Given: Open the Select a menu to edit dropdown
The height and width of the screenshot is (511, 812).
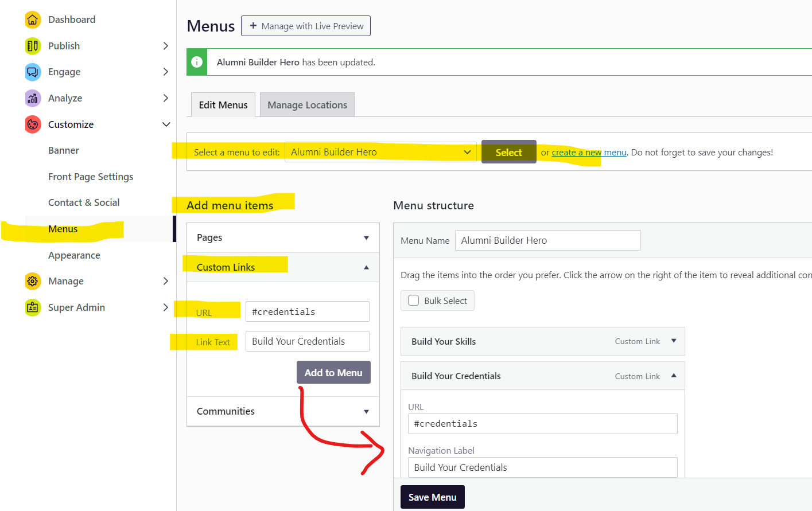Looking at the screenshot, I should (380, 152).
